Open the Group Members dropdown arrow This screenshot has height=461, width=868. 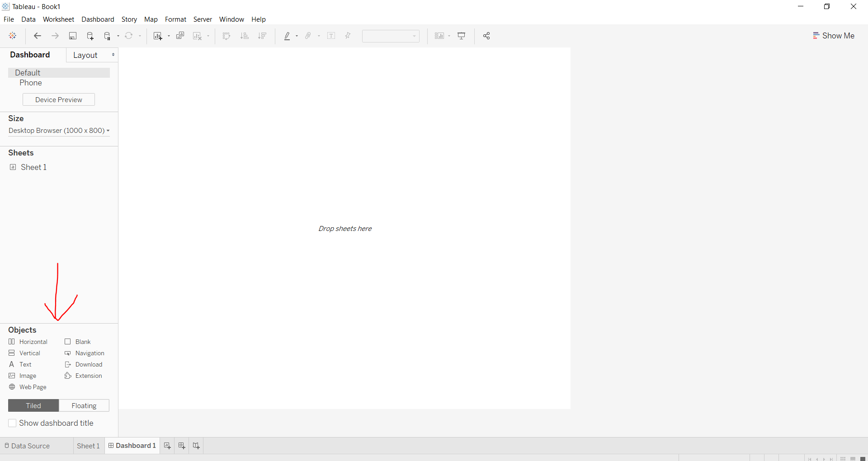tap(319, 36)
